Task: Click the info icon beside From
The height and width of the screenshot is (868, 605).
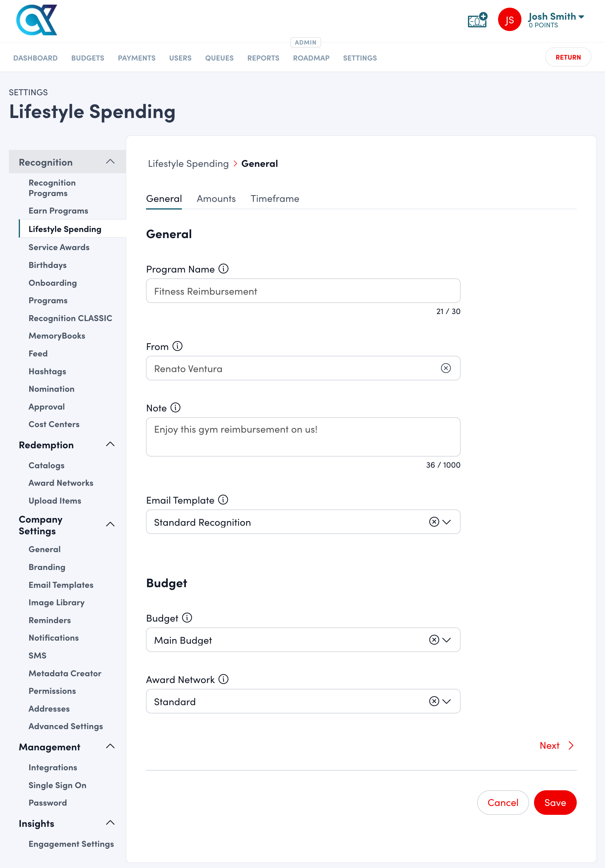Action: click(x=177, y=346)
